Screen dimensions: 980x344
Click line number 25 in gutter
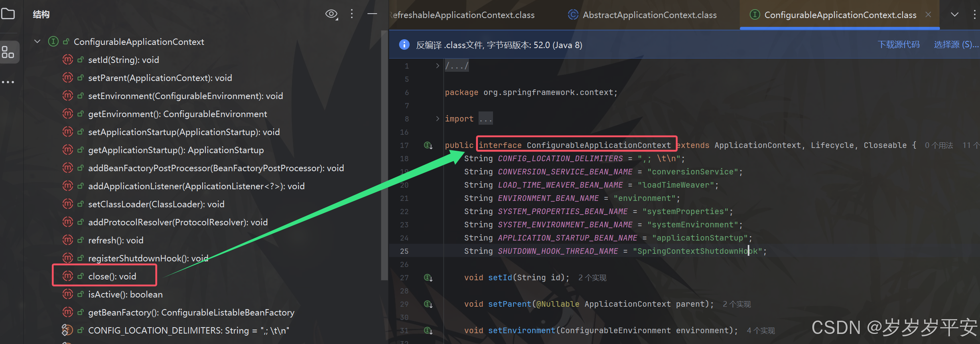coord(404,251)
